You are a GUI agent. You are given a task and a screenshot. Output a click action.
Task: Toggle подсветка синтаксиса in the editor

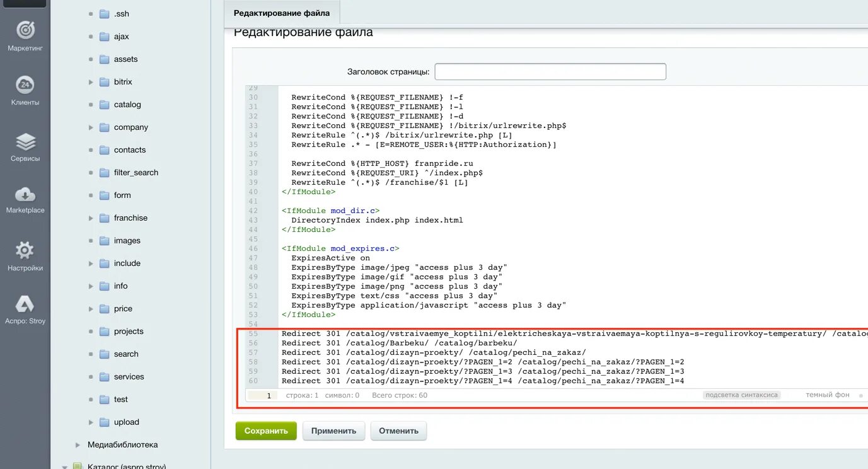pos(742,395)
